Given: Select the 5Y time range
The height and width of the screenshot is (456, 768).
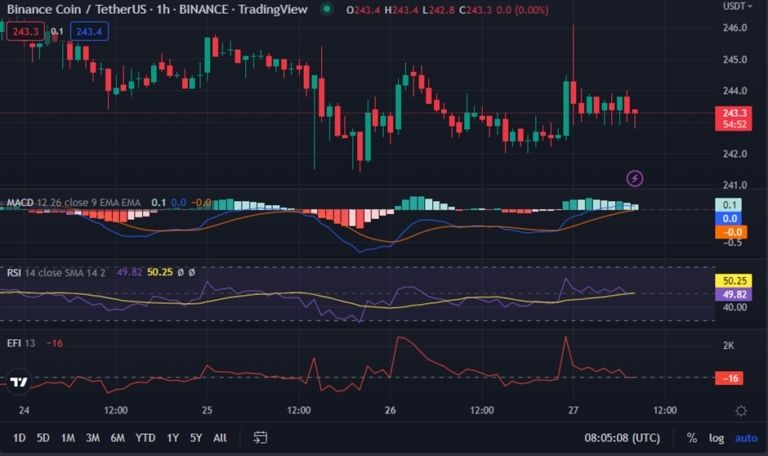Looking at the screenshot, I should coord(196,438).
